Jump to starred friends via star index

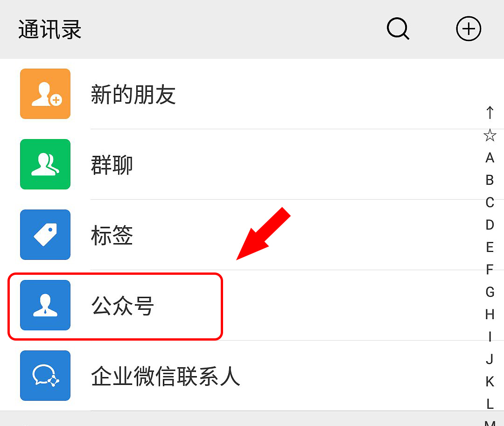coord(490,135)
